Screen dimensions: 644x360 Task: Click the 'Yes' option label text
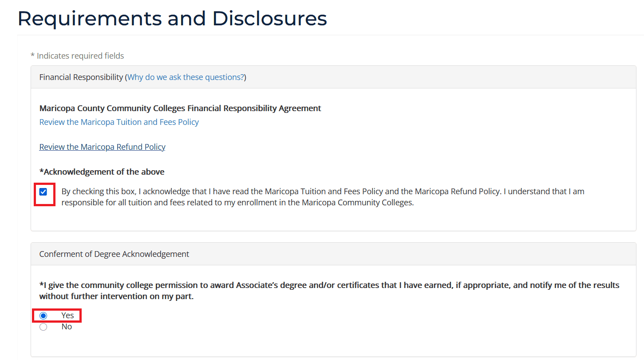coord(67,316)
